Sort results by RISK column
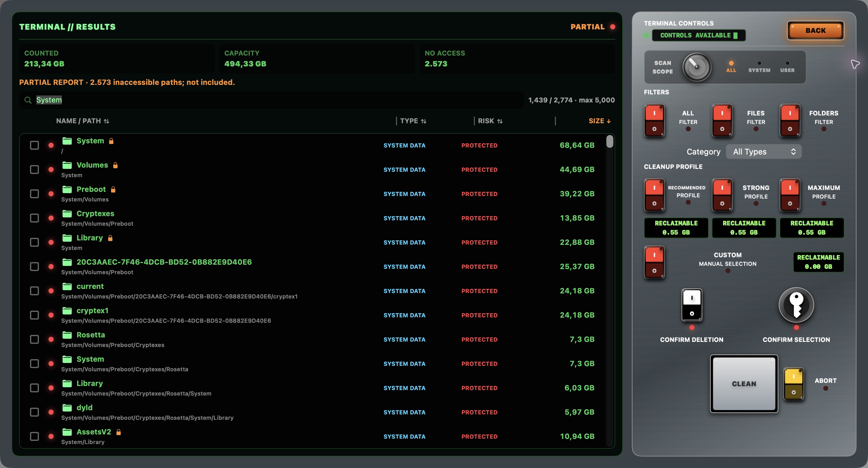The image size is (868, 468). 490,121
